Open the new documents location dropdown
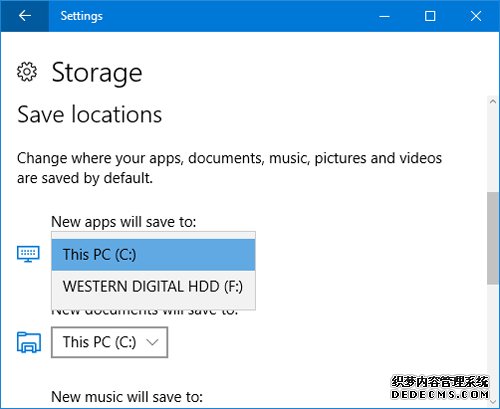500x409 pixels. 109,342
